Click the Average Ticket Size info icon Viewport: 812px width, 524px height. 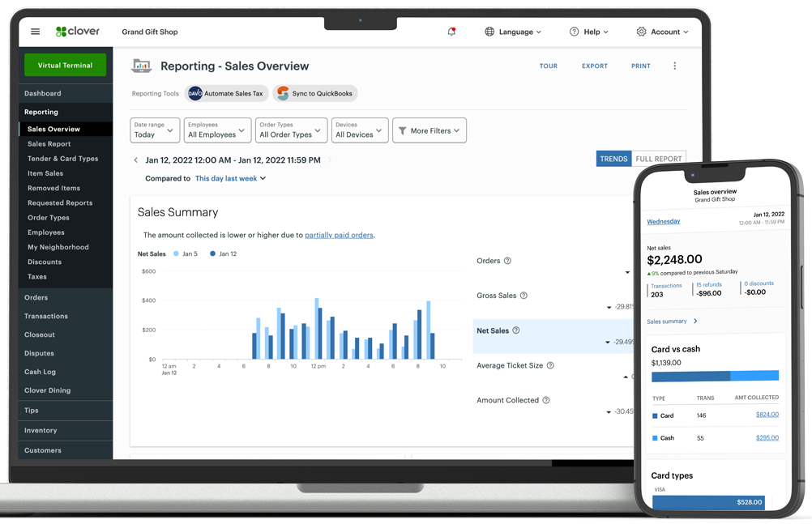(x=550, y=365)
